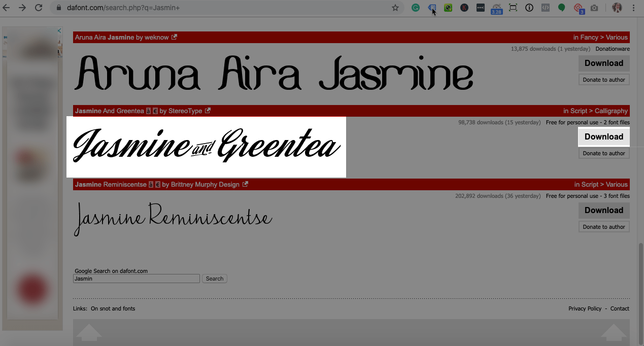Download Aruna Aira Jasmine font

click(x=604, y=63)
